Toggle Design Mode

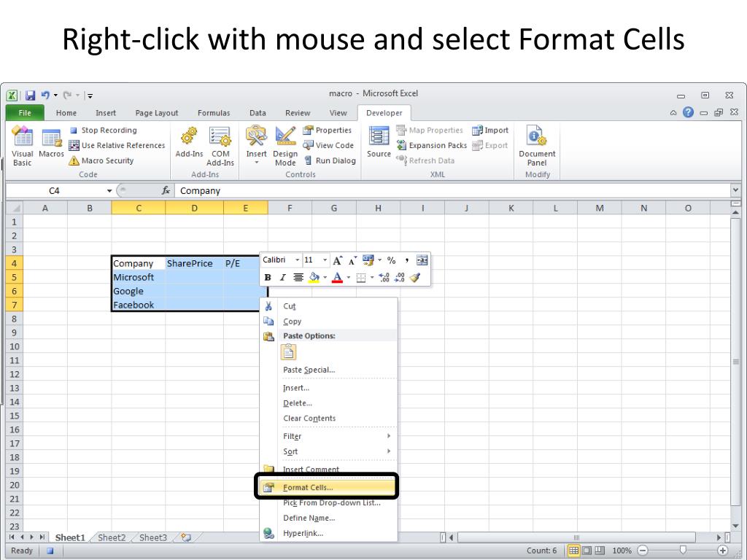tap(285, 146)
